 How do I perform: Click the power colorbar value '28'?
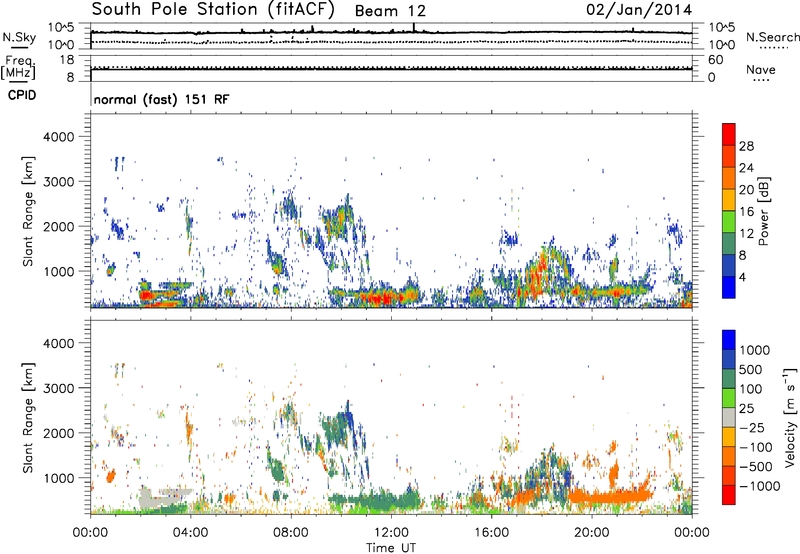click(x=746, y=146)
